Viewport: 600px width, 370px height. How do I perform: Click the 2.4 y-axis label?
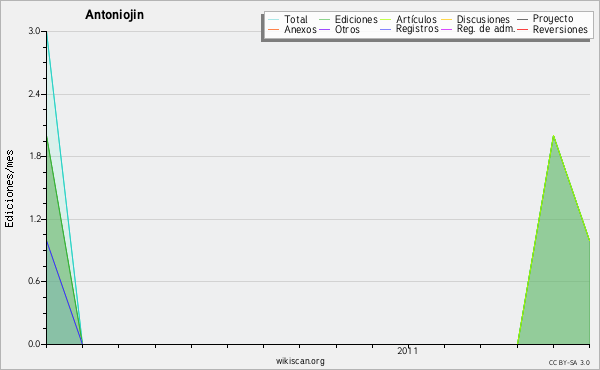click(x=34, y=94)
